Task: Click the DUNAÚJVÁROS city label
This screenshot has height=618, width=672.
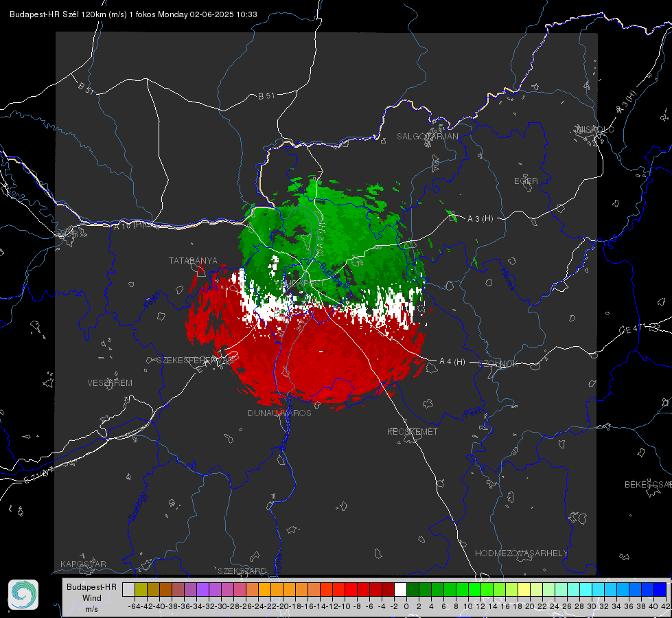Action: [279, 413]
